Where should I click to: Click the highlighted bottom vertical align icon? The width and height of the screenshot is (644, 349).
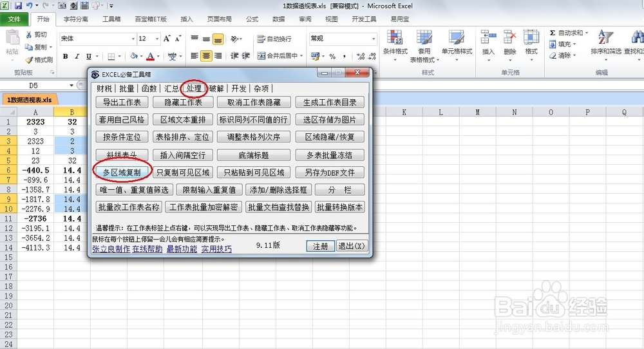click(x=218, y=39)
